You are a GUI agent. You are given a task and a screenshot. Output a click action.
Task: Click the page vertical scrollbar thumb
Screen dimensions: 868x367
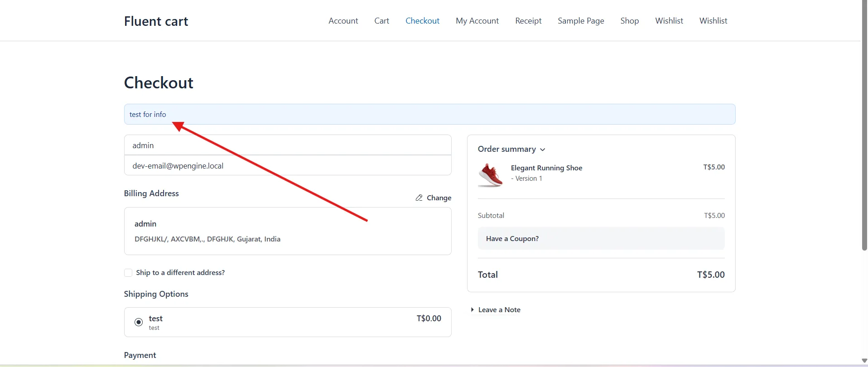[864, 125]
